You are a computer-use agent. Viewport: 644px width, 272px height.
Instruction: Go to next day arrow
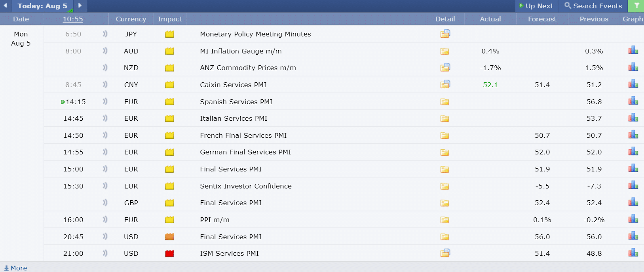[80, 6]
